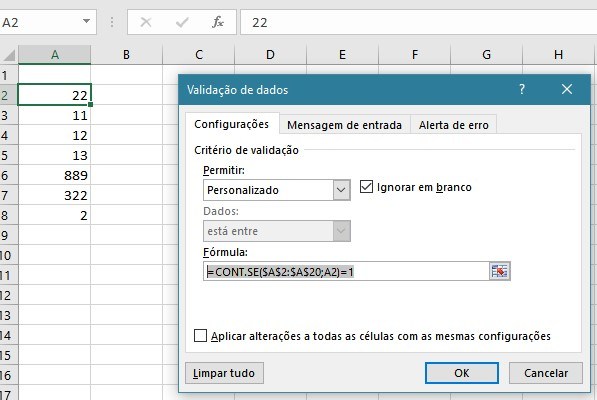Select cell containing 22

[54, 95]
